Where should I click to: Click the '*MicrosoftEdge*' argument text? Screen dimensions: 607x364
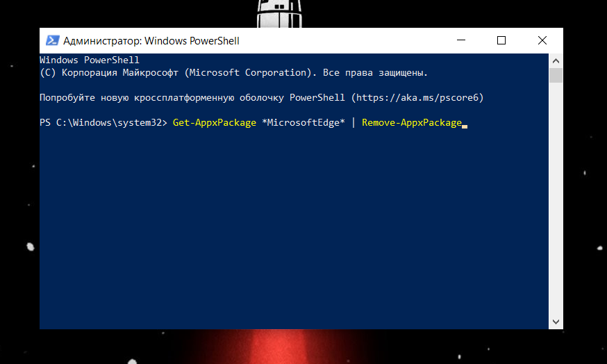pyautogui.click(x=303, y=123)
